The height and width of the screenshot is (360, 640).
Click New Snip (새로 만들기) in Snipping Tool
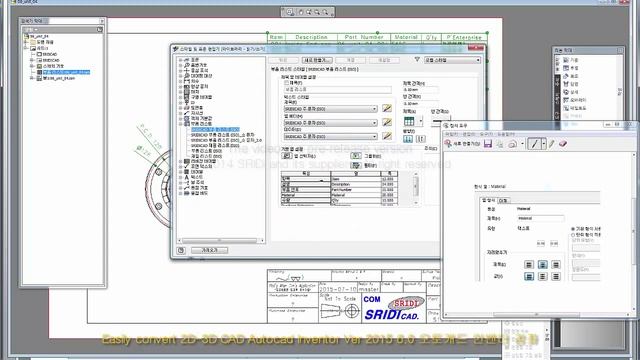click(462, 144)
